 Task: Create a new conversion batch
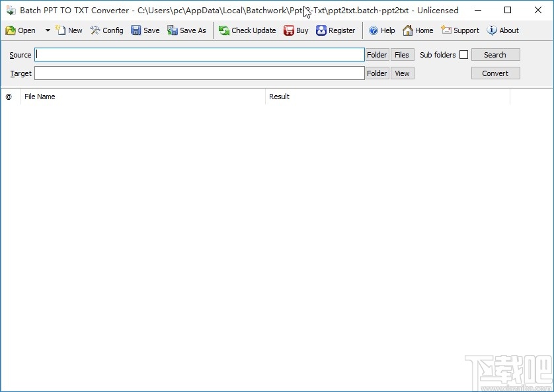69,30
